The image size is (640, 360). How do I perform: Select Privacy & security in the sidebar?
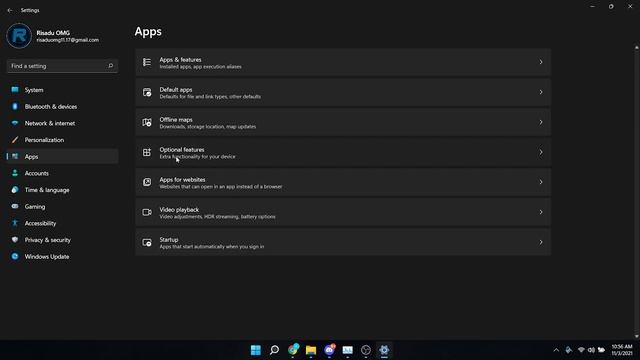point(62,240)
